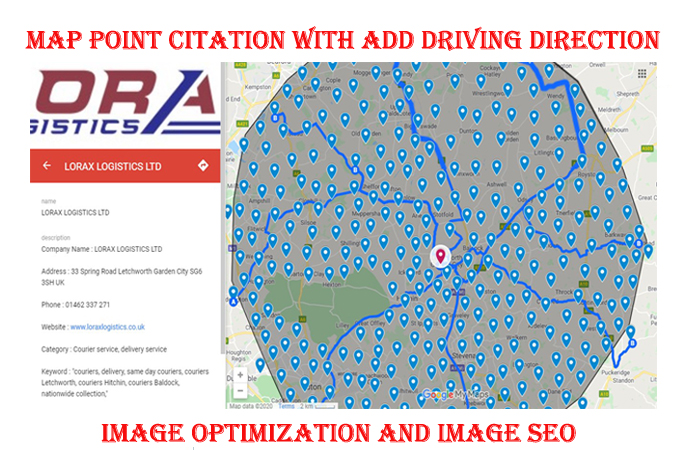The height and width of the screenshot is (450, 680).
Task: Select the Phone 01462 337 271 line
Action: click(75, 304)
